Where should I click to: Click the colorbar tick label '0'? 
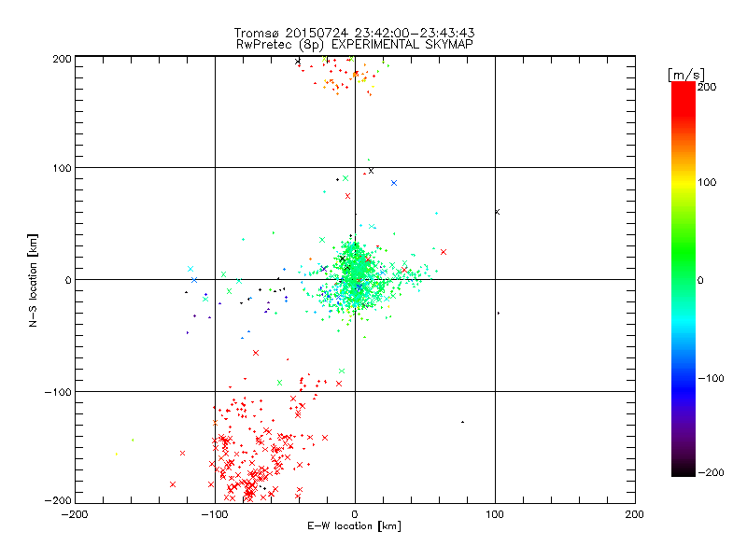(700, 281)
